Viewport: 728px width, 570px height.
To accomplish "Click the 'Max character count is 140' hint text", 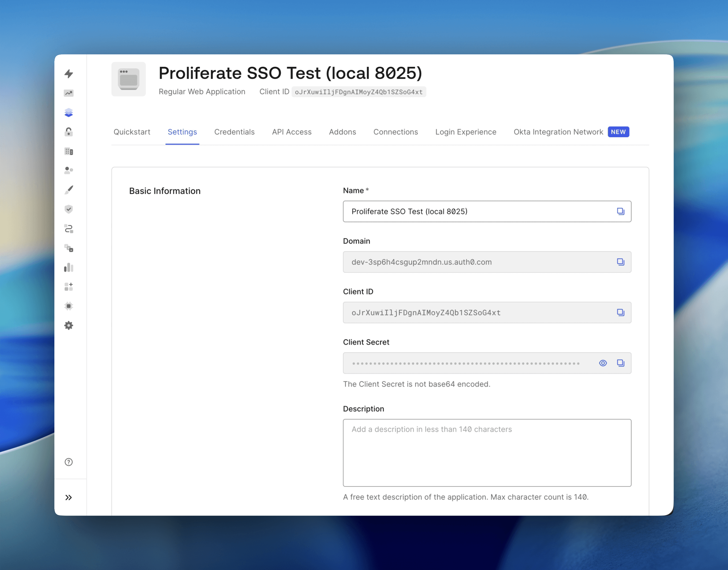I will pos(540,497).
